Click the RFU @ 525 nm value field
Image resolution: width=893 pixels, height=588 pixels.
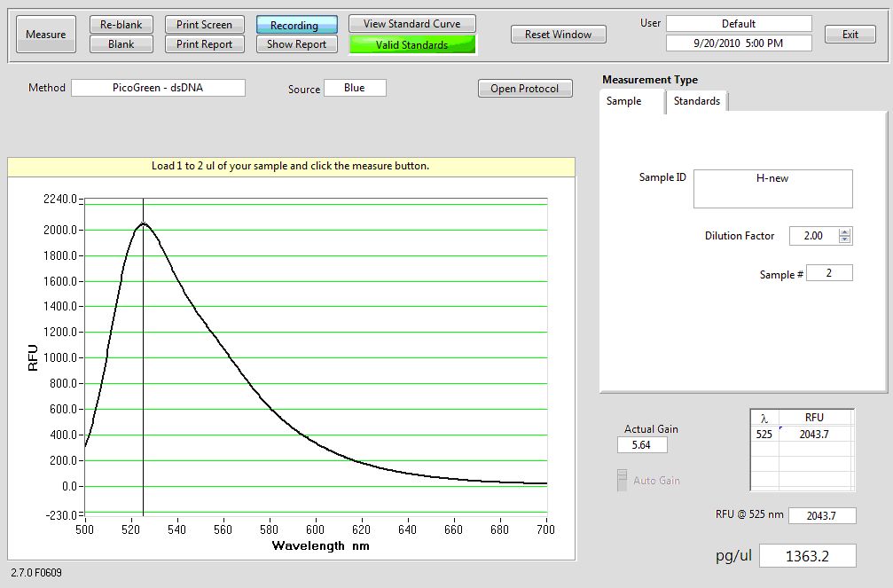coord(822,515)
